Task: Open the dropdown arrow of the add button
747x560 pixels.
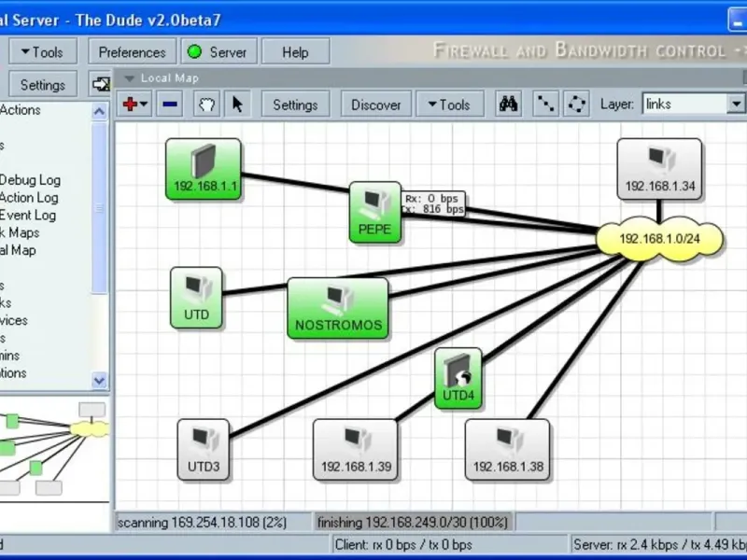Action: (x=144, y=105)
